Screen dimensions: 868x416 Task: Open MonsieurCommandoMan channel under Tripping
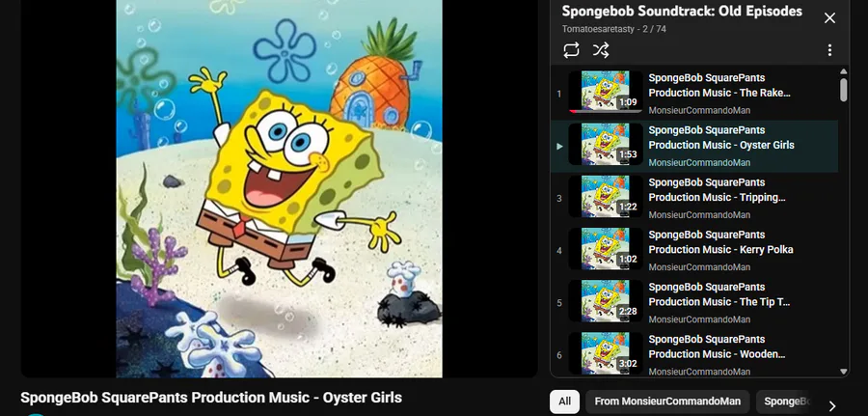(699, 215)
